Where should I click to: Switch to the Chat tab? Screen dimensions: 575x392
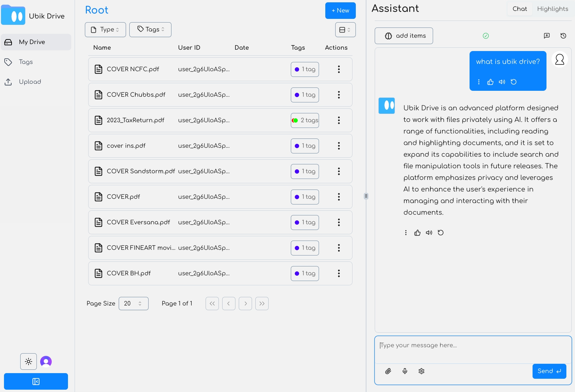(520, 9)
